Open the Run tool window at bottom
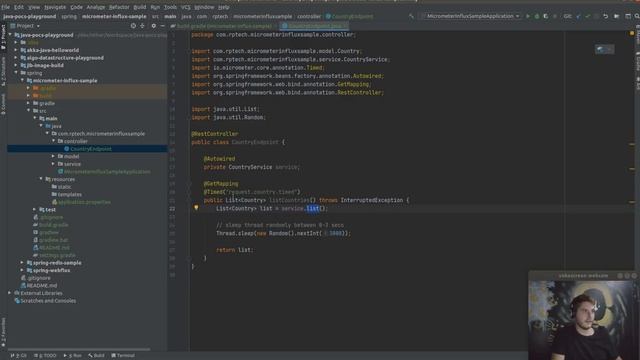 pos(72,356)
